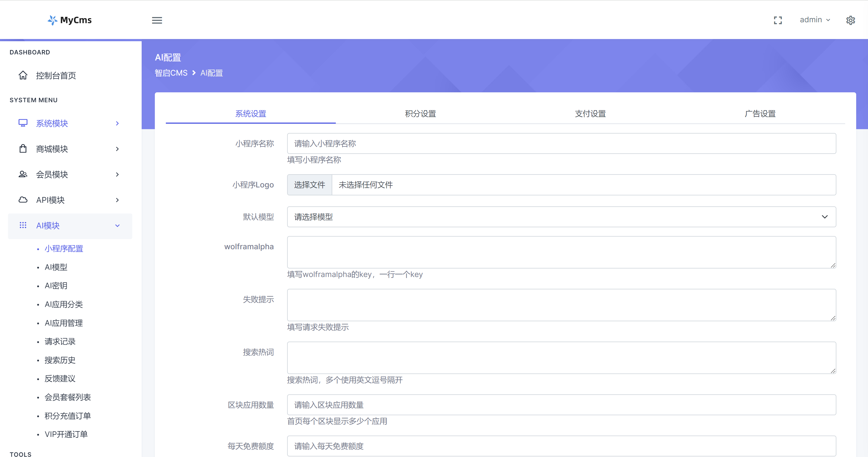This screenshot has height=457, width=868.
Task: Click the wolframalpha key hint text
Action: 355,275
